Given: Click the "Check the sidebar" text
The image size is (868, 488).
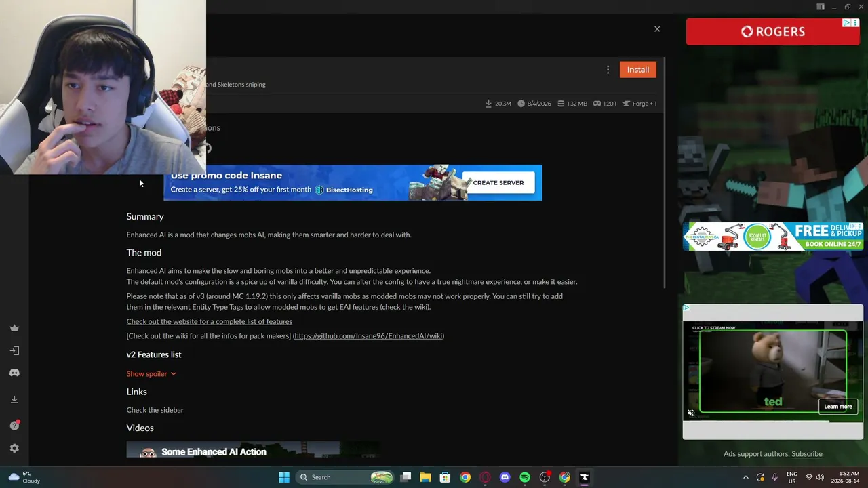Looking at the screenshot, I should 155,410.
